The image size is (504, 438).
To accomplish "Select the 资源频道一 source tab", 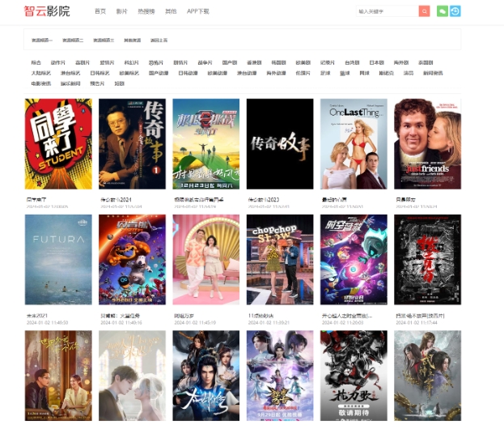I will coord(42,40).
